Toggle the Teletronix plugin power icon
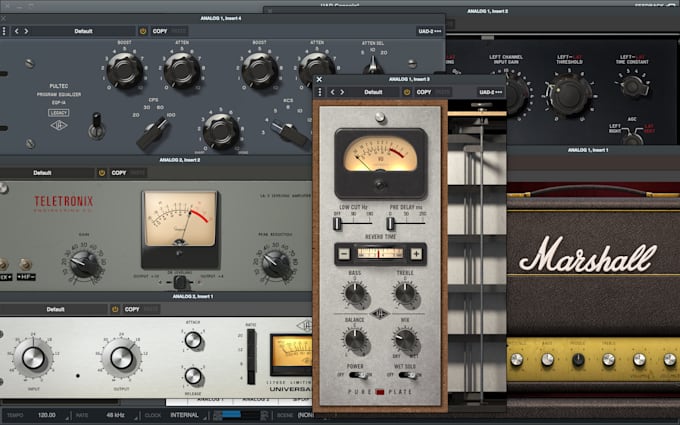 coord(101,173)
